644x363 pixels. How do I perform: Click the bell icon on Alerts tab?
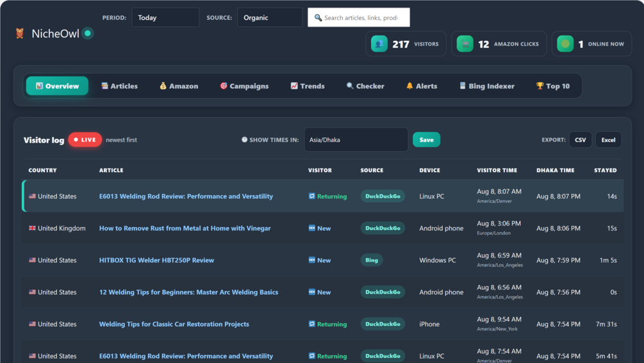[x=409, y=86]
